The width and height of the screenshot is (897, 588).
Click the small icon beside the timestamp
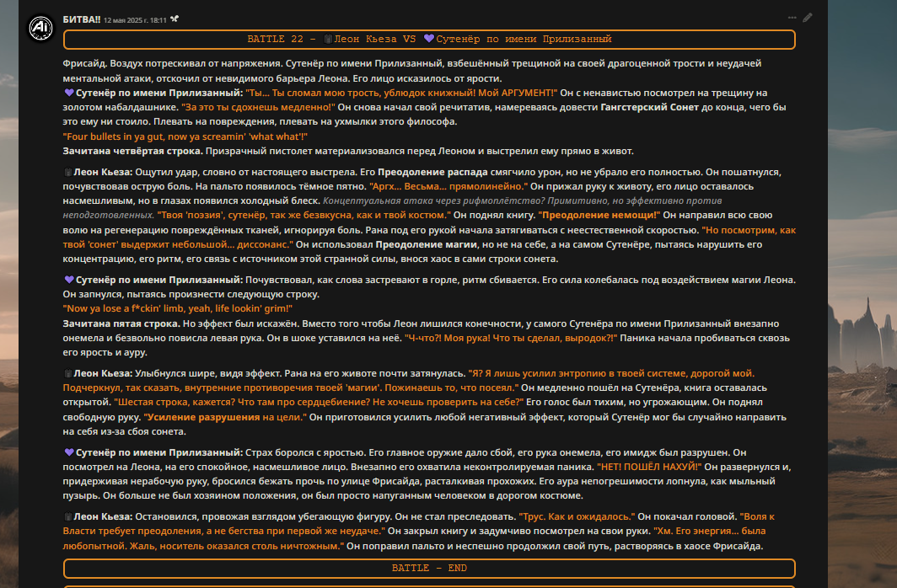pos(175,19)
